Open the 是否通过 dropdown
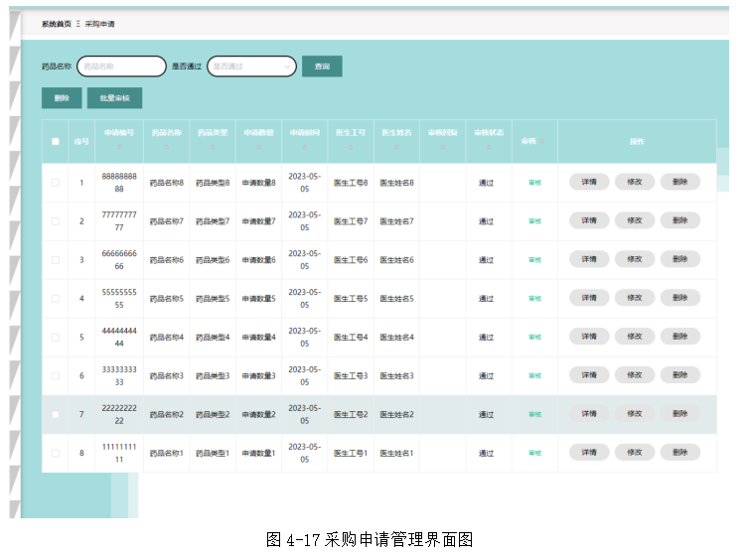 click(x=251, y=67)
